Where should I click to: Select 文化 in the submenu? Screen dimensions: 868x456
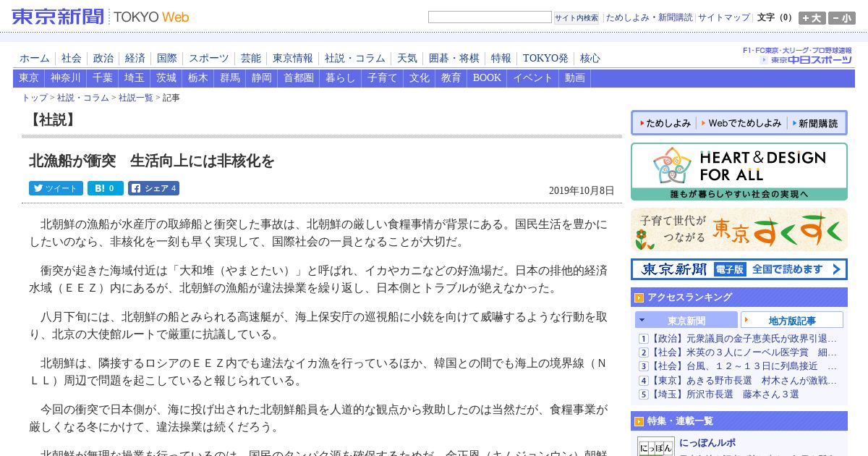click(x=420, y=78)
